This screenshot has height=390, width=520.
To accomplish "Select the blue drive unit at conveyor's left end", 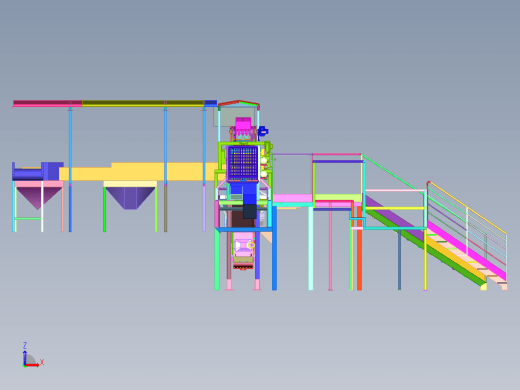I will [x=38, y=171].
